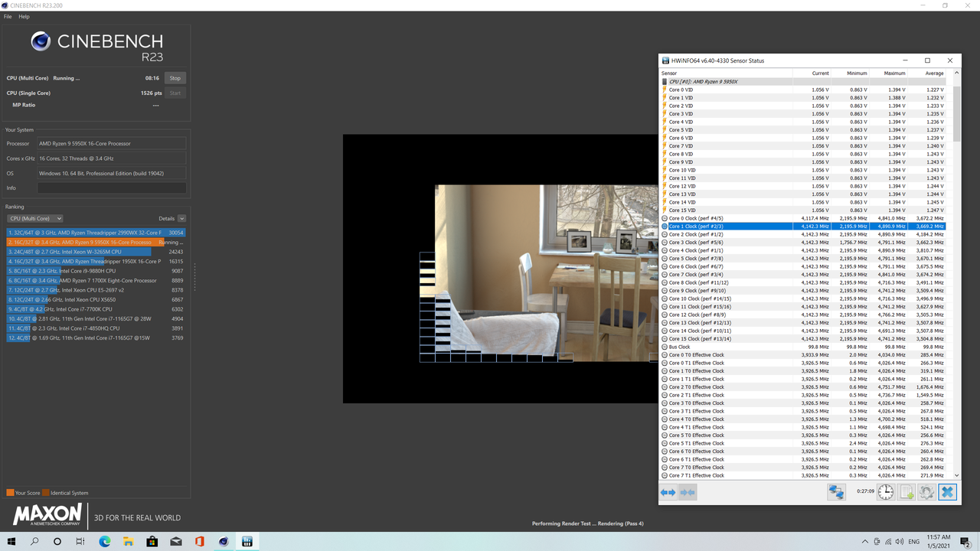This screenshot has height=551, width=980.
Task: Select ranking row AMD Ryzen 7 1700X
Action: [x=96, y=280]
